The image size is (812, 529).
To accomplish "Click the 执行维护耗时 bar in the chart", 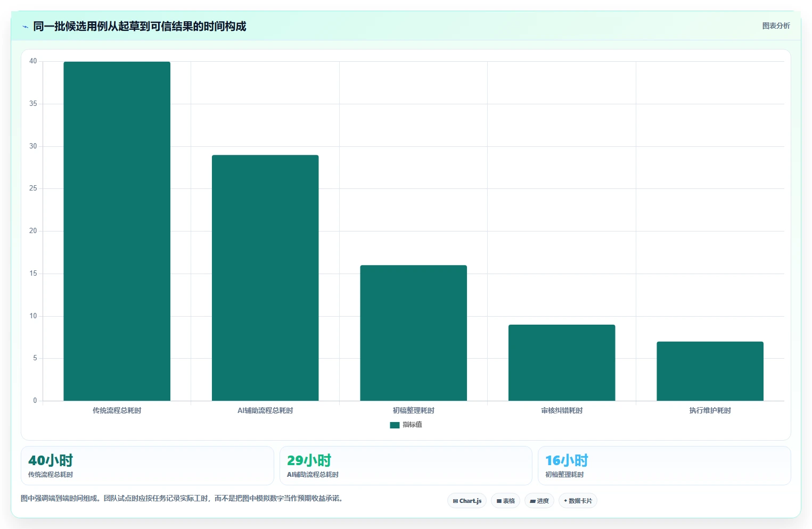I will pos(710,371).
